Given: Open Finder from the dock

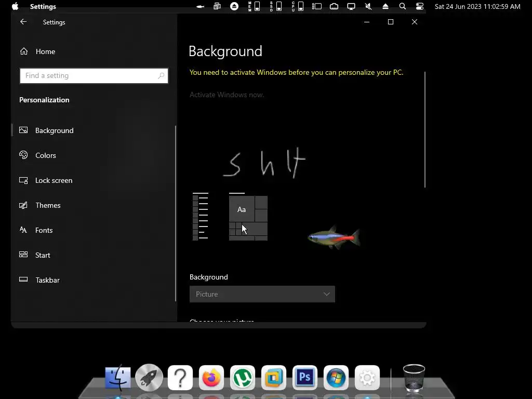Looking at the screenshot, I should pyautogui.click(x=118, y=377).
